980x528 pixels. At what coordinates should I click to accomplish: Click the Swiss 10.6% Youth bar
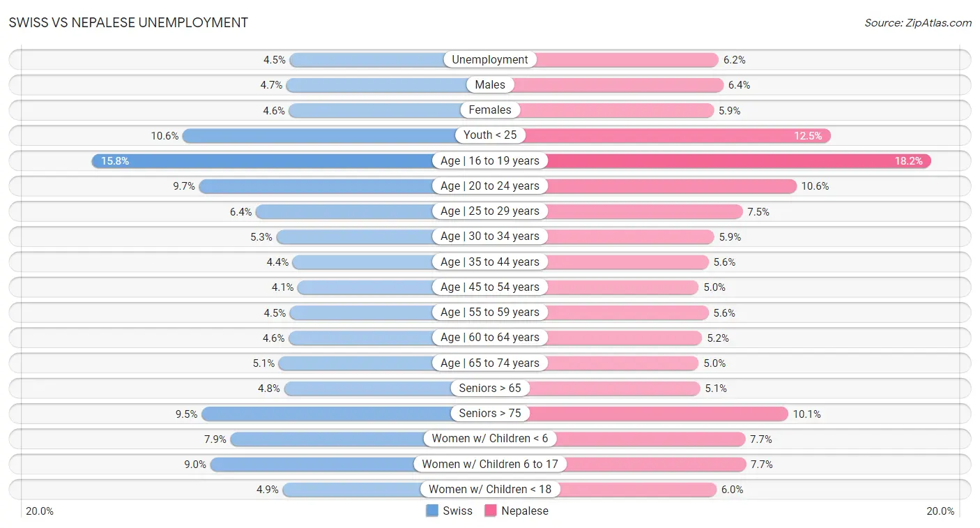(x=321, y=135)
